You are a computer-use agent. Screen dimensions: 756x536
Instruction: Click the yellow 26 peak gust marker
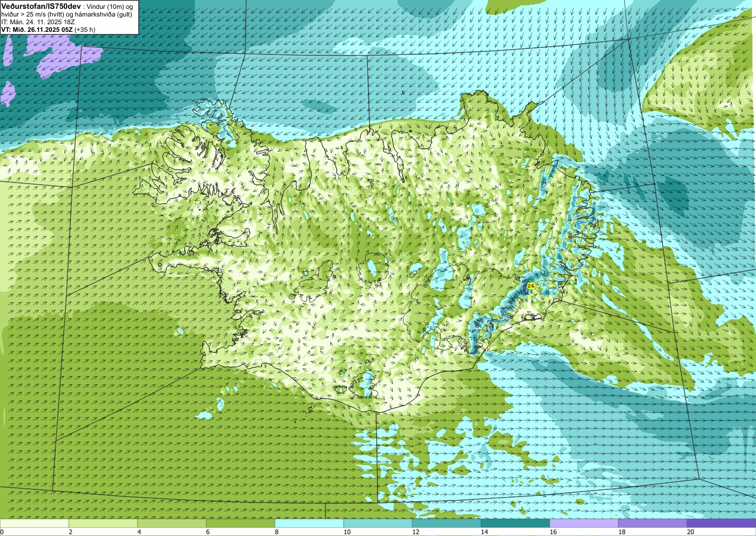click(x=530, y=286)
